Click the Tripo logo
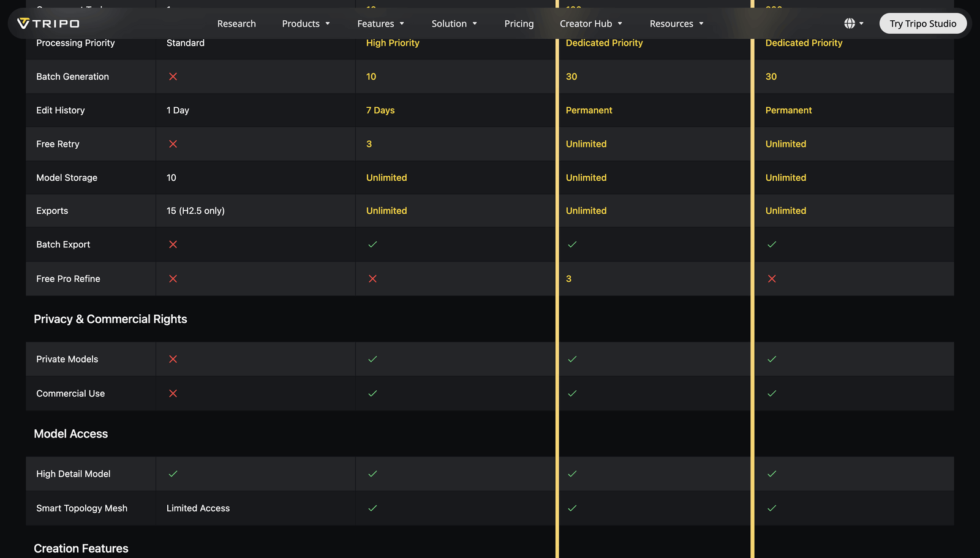980x558 pixels. click(x=48, y=23)
